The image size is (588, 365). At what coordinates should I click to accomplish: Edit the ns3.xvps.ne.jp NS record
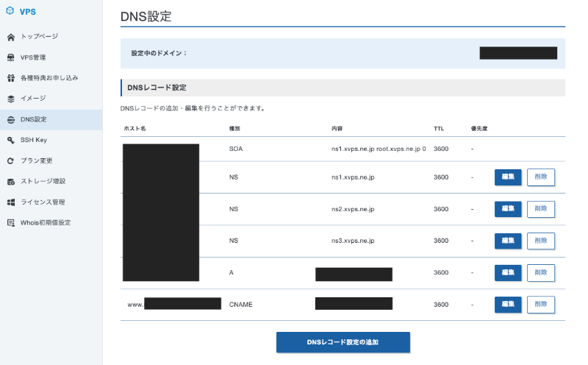point(508,241)
